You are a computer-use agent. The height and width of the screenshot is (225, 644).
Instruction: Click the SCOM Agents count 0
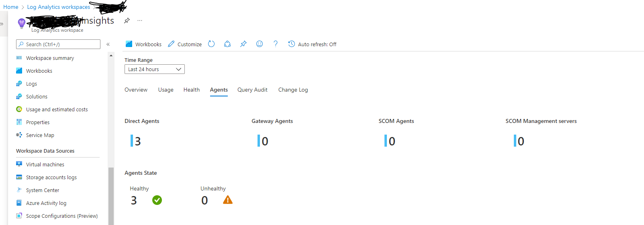pyautogui.click(x=392, y=141)
